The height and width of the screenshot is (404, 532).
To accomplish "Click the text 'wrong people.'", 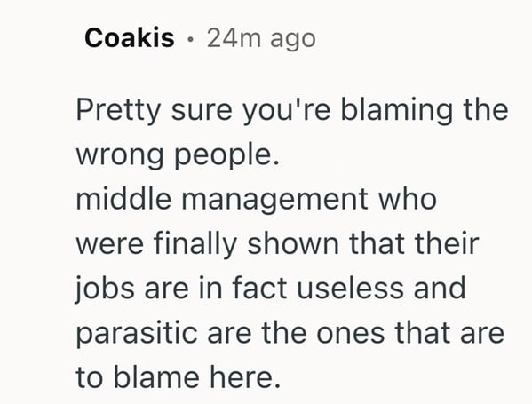I will [x=178, y=156].
